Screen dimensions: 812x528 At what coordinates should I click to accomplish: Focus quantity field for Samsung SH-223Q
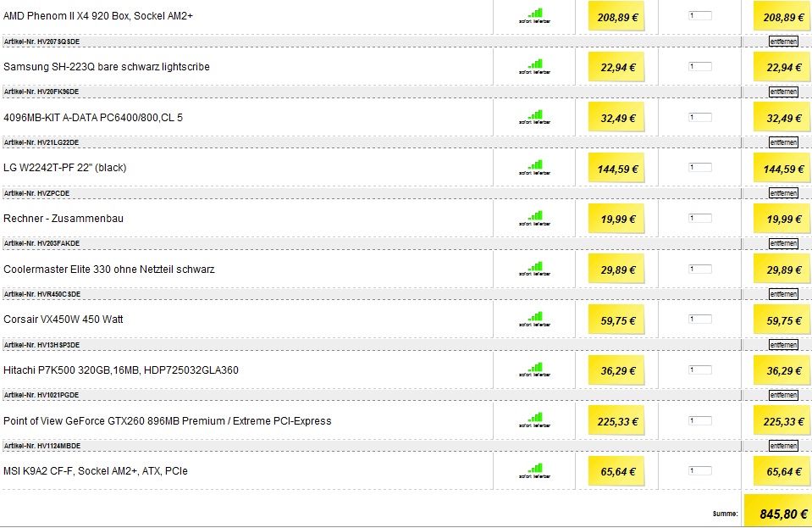click(x=699, y=66)
